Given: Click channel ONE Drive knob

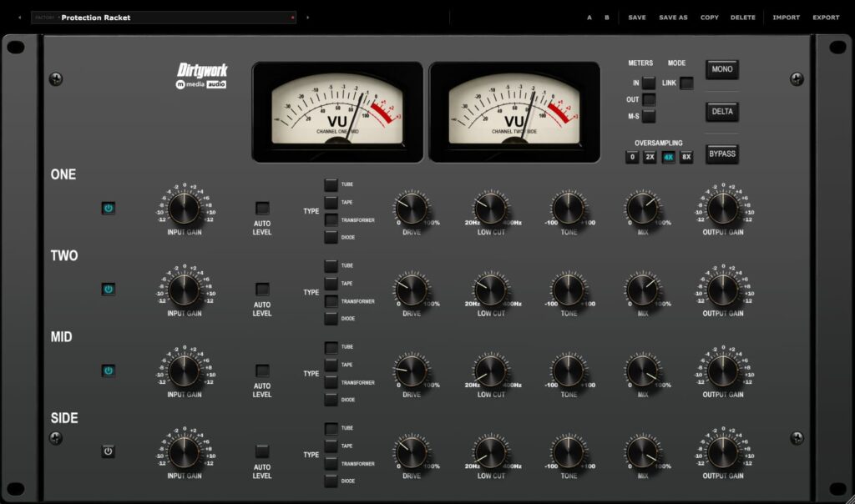Looking at the screenshot, I should tap(412, 208).
